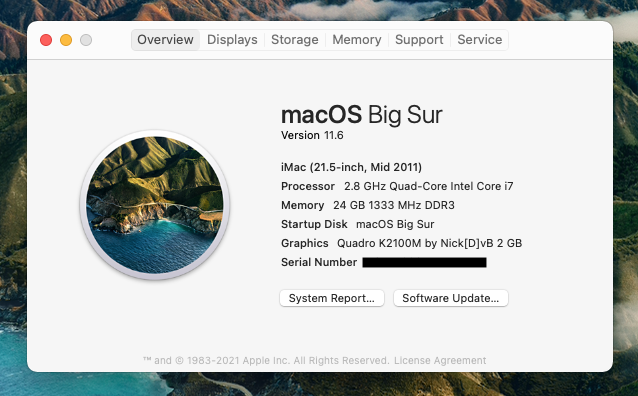Click the Serial Number label
The height and width of the screenshot is (396, 638).
click(319, 262)
